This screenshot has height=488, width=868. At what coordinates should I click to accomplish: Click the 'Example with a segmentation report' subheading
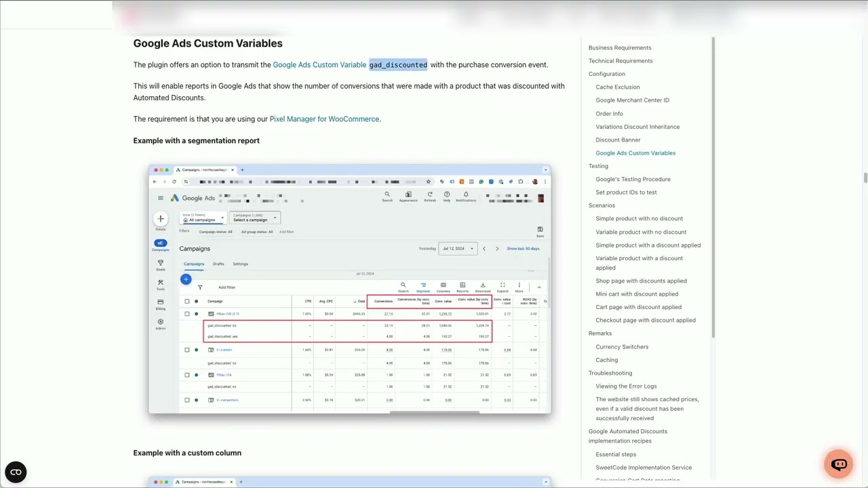click(x=196, y=141)
